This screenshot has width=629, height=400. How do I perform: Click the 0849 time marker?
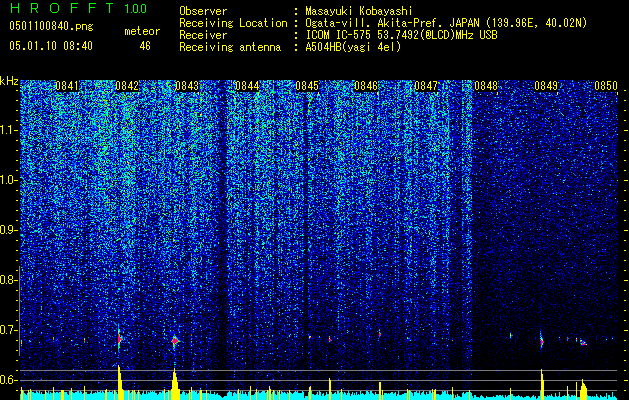pyautogui.click(x=546, y=86)
